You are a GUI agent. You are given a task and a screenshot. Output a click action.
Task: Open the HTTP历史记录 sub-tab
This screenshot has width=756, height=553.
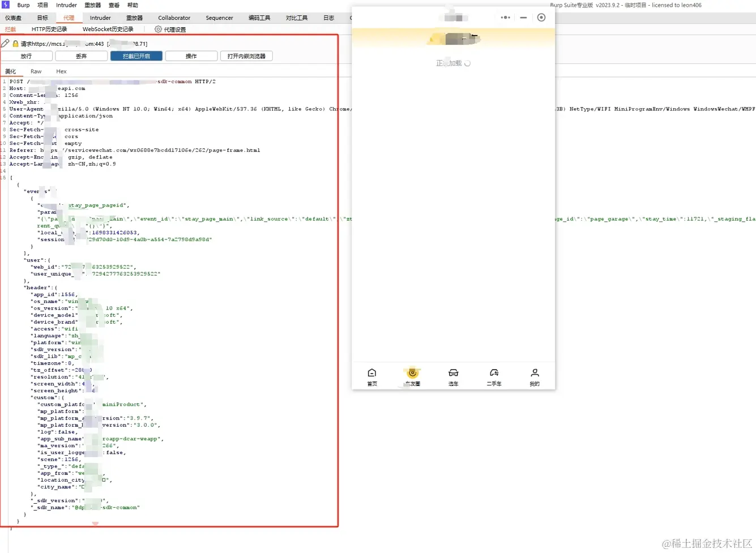click(49, 29)
